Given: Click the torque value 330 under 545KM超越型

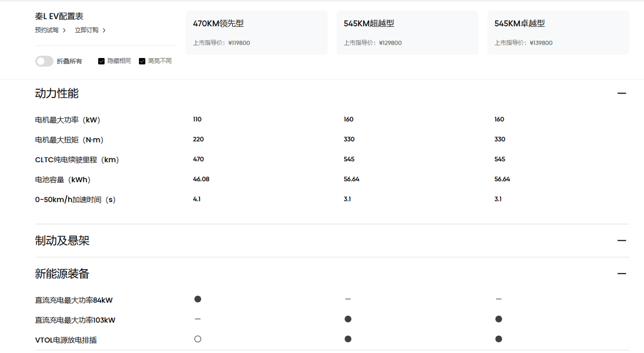Looking at the screenshot, I should click(x=349, y=139).
